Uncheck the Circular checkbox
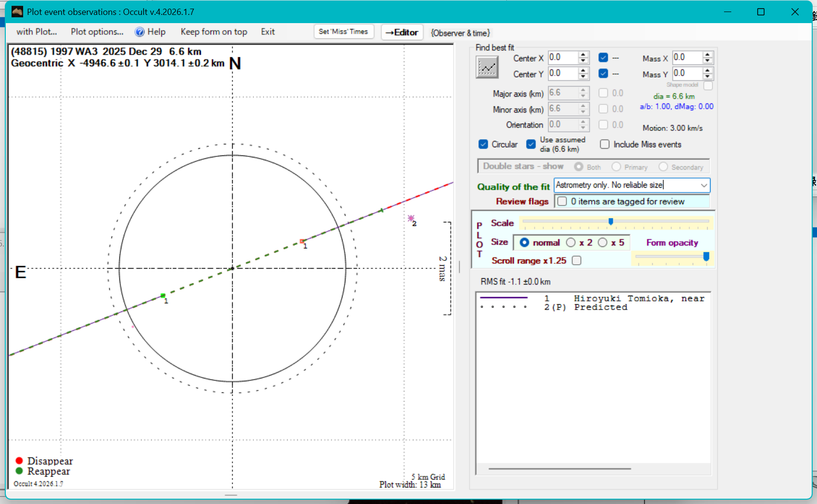Viewport: 817px width, 504px height. (483, 144)
